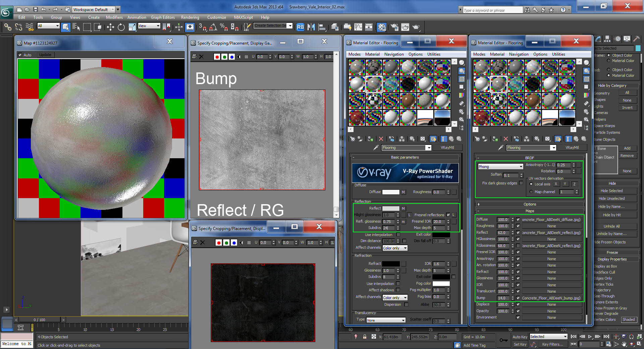This screenshot has height=349, width=644.
Task: Click the Mirror tool icon
Action: pyautogui.click(x=311, y=27)
